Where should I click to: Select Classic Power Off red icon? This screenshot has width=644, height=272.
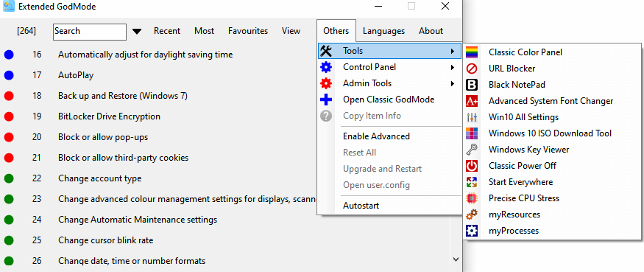(x=472, y=166)
